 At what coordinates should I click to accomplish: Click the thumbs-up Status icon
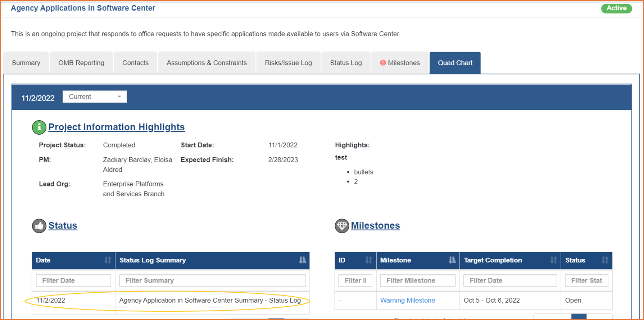(x=39, y=226)
